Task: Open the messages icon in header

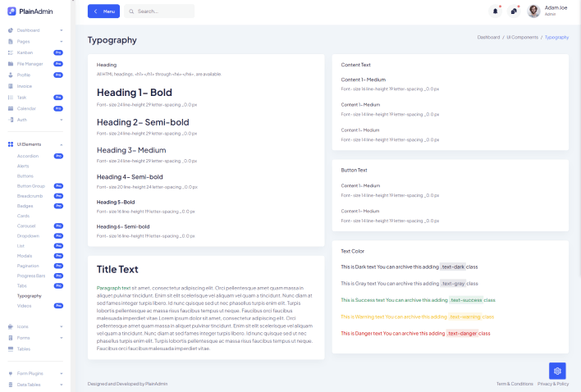Action: coord(514,11)
